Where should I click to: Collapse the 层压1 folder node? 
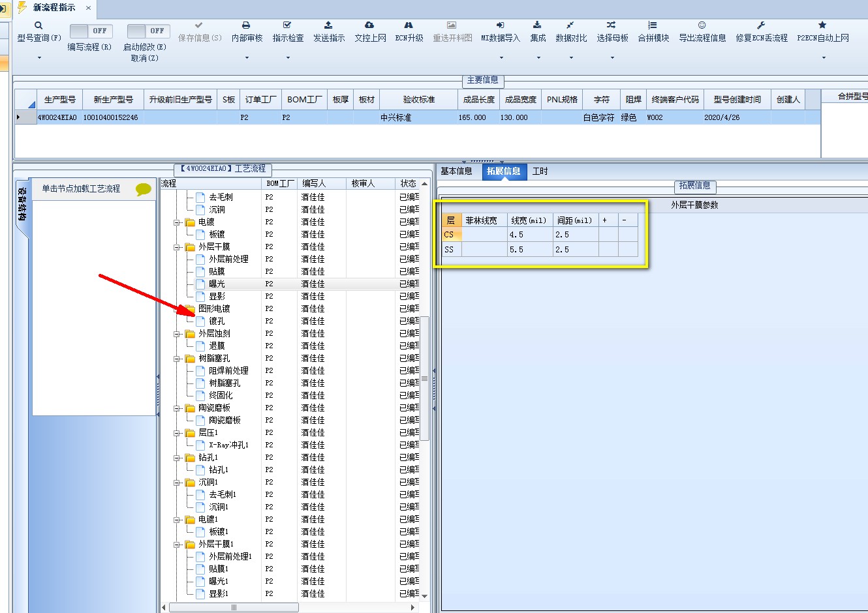coord(177,433)
